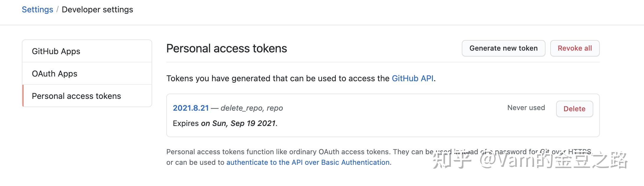The width and height of the screenshot is (644, 186).
Task: Open the Settings breadcrumb link
Action: (37, 9)
